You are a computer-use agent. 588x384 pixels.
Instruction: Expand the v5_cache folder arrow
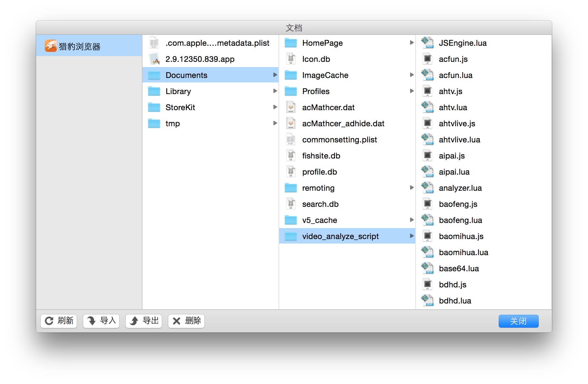412,220
